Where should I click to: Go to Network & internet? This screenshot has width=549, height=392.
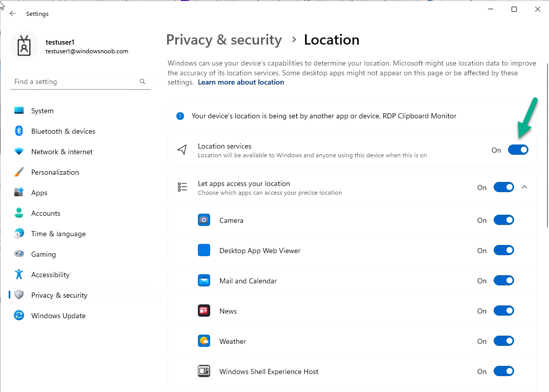[x=80, y=152]
